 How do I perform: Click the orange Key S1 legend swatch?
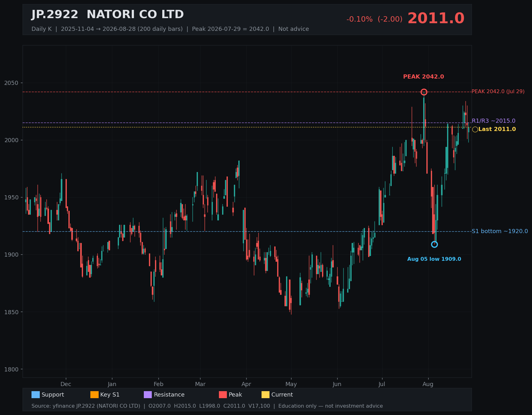94,395
